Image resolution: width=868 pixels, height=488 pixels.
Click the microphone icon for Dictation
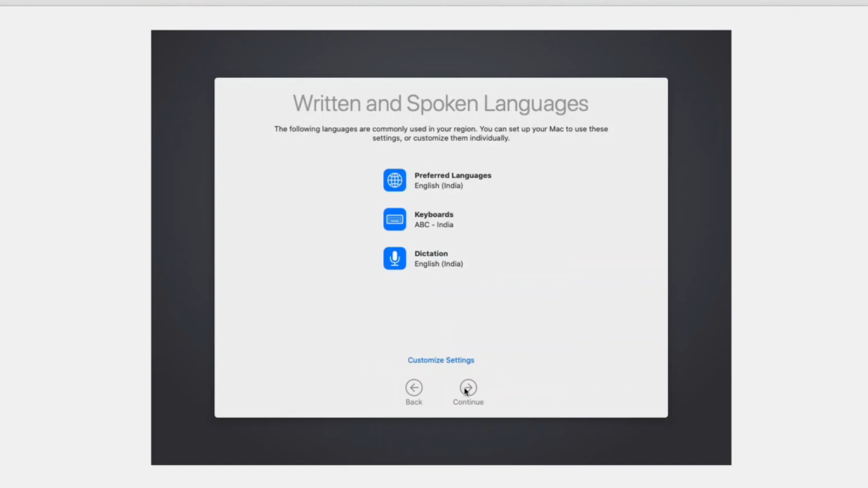click(394, 258)
